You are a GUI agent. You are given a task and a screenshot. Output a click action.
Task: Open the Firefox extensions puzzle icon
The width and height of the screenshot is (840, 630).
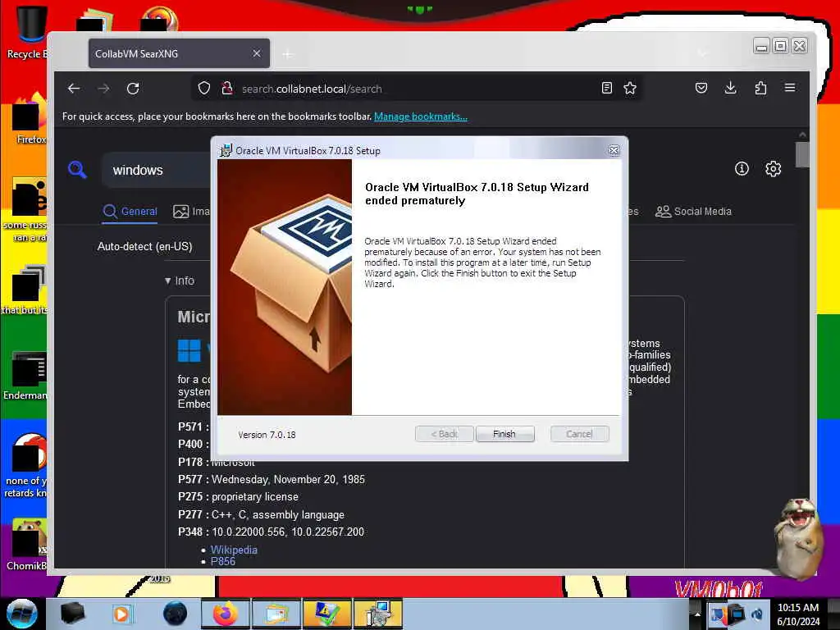(x=760, y=88)
